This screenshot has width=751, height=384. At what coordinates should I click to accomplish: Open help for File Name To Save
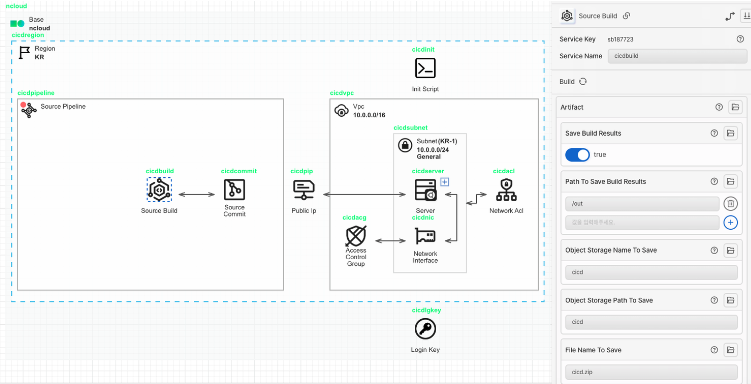point(714,350)
